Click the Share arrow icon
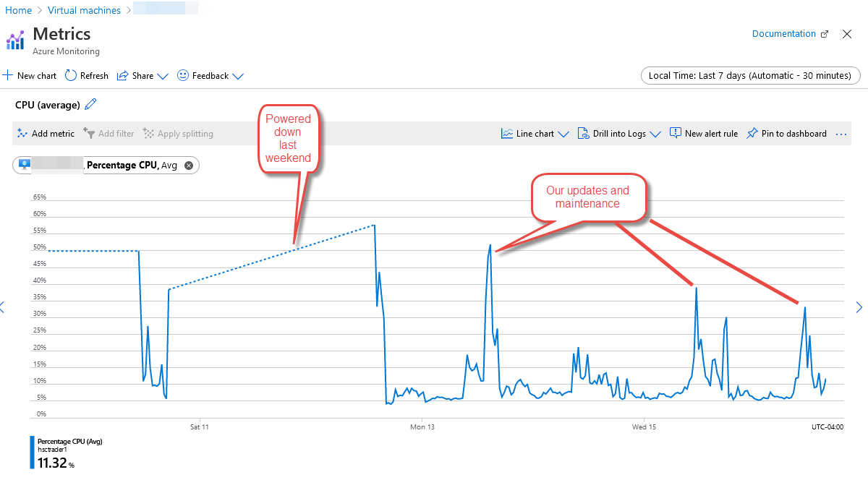 point(122,76)
